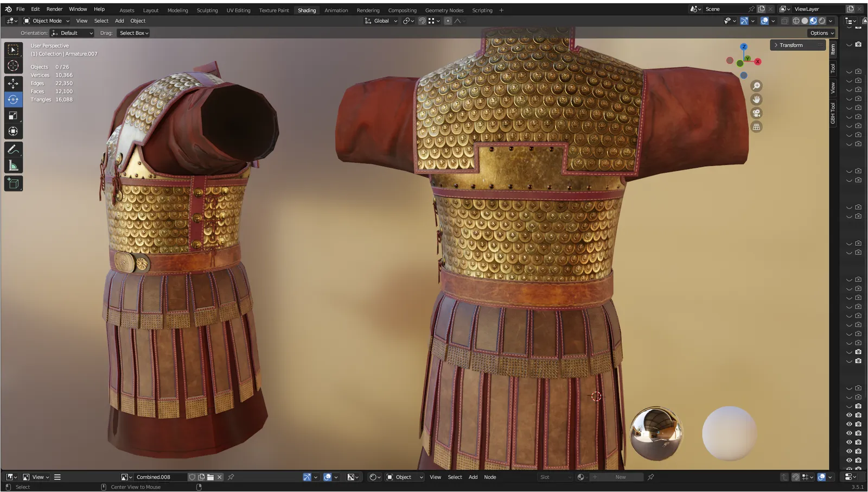Open the Drag Select Box dropdown

coord(133,33)
